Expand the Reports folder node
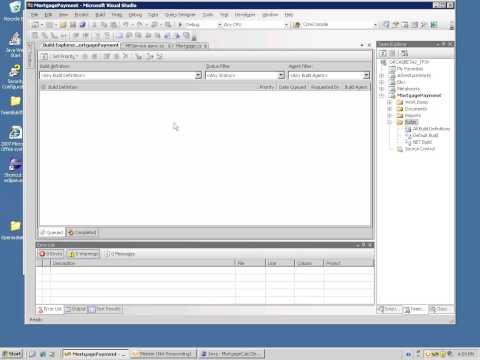Screen dimensions: 480x360 pyautogui.click(x=389, y=116)
